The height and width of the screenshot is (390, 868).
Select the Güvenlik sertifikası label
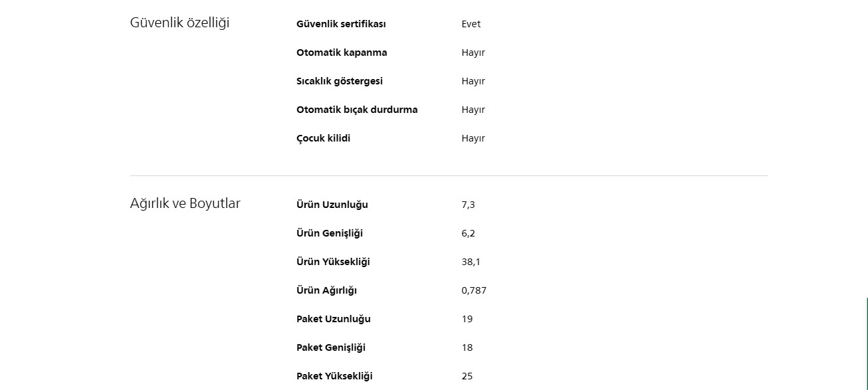pos(341,24)
